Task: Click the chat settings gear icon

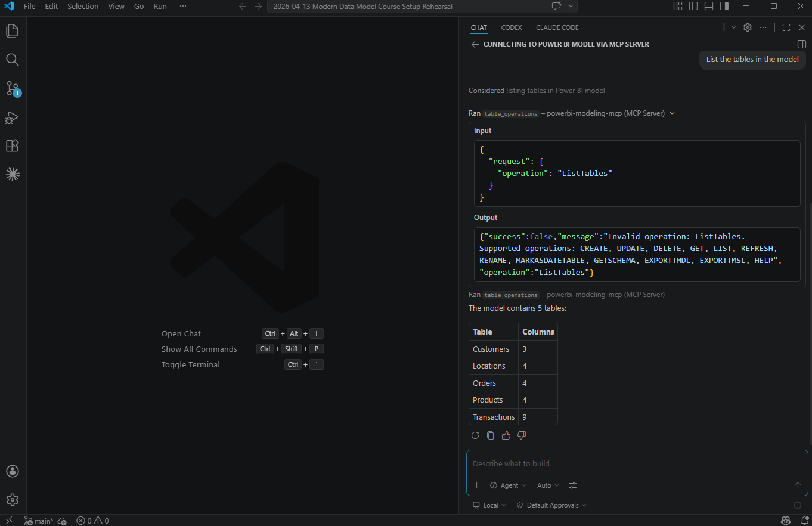Action: tap(747, 27)
